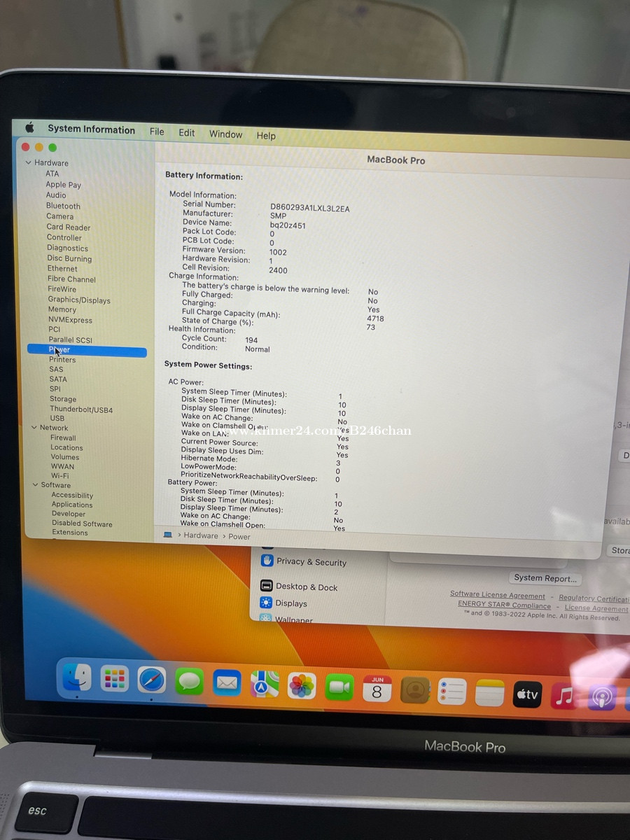
Task: Open Photos from the Dock
Action: (x=302, y=685)
